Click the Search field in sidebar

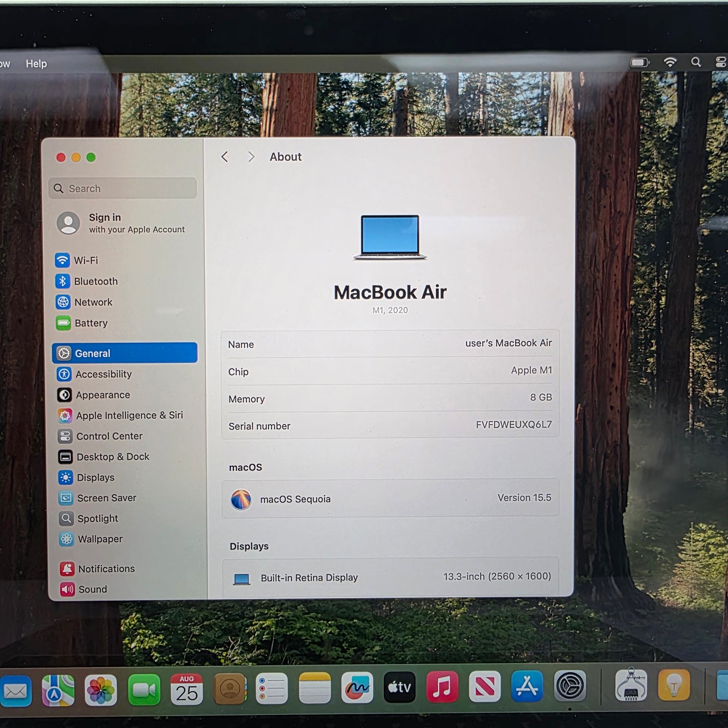tap(123, 188)
